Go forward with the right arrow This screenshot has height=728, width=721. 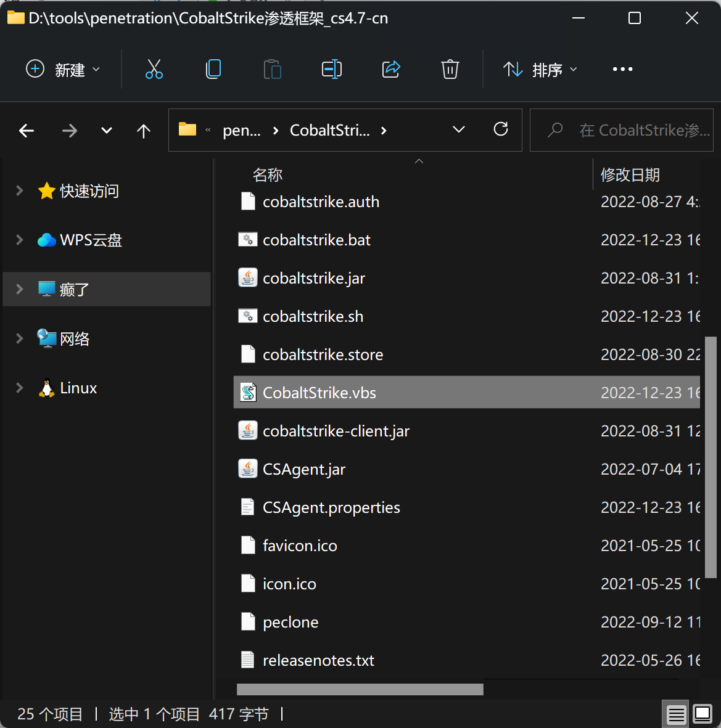(70, 131)
